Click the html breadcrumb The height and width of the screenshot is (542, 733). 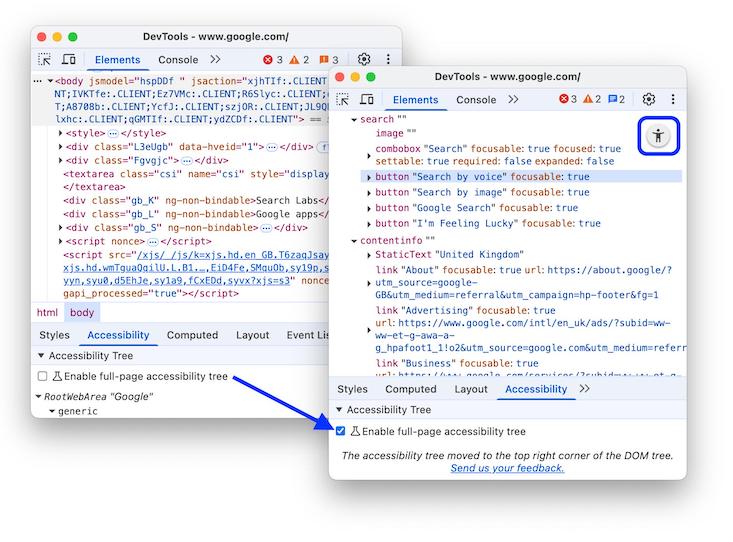(47, 312)
